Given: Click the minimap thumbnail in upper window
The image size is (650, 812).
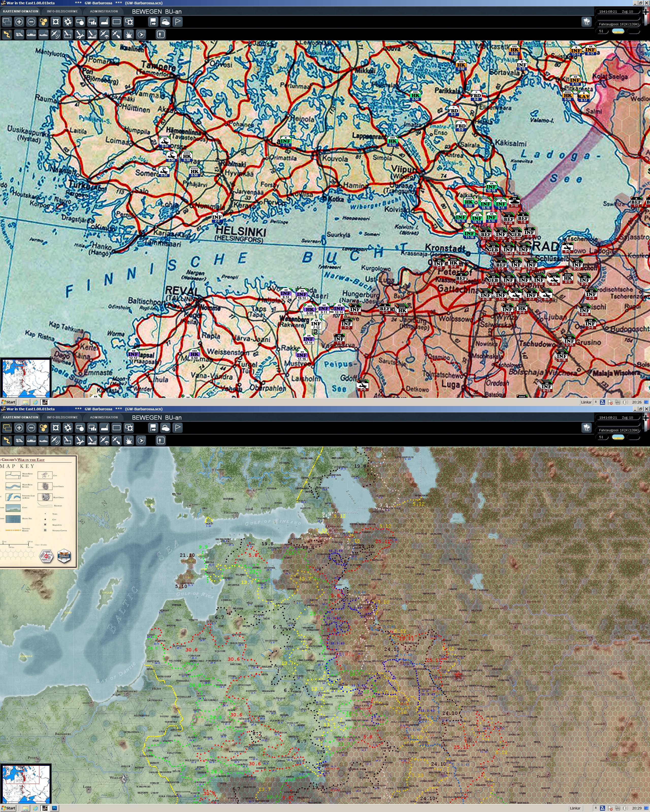Looking at the screenshot, I should [x=26, y=377].
